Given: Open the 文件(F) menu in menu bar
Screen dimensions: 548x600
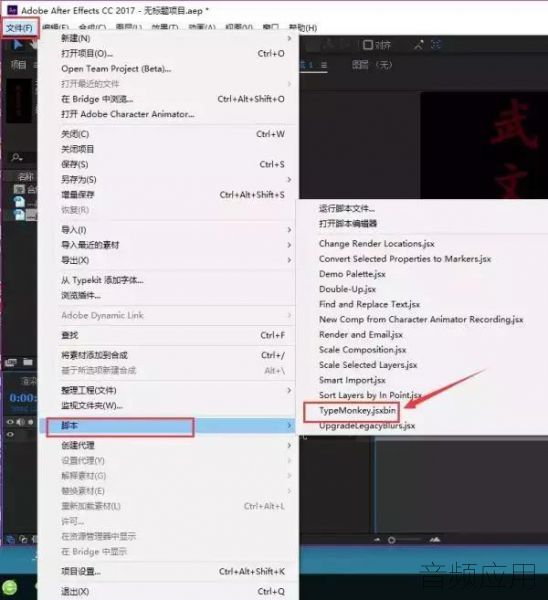Looking at the screenshot, I should [x=20, y=28].
